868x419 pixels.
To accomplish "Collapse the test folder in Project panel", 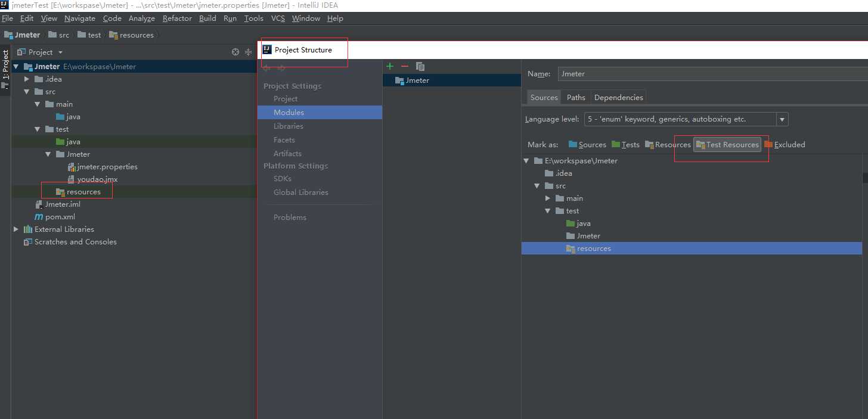I will 37,129.
